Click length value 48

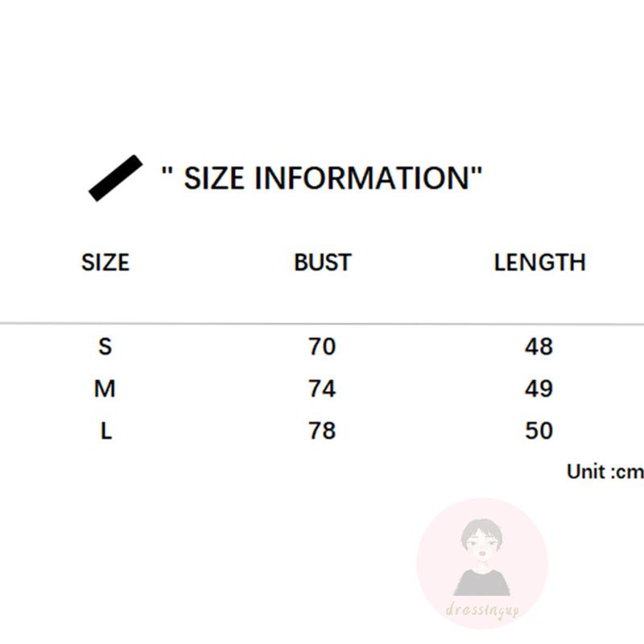(539, 347)
